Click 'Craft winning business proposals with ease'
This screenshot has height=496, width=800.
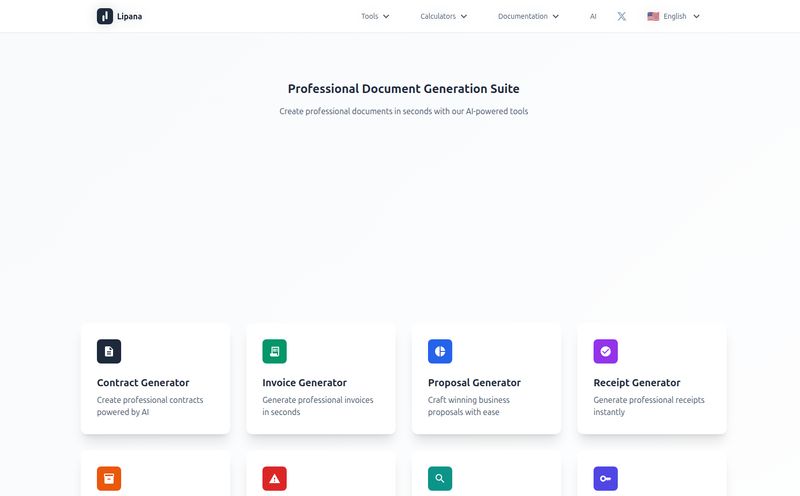pyautogui.click(x=469, y=406)
